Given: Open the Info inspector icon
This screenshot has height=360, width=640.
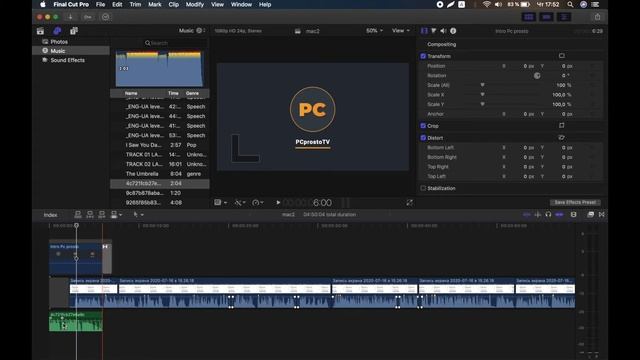Looking at the screenshot, I should coord(453,31).
